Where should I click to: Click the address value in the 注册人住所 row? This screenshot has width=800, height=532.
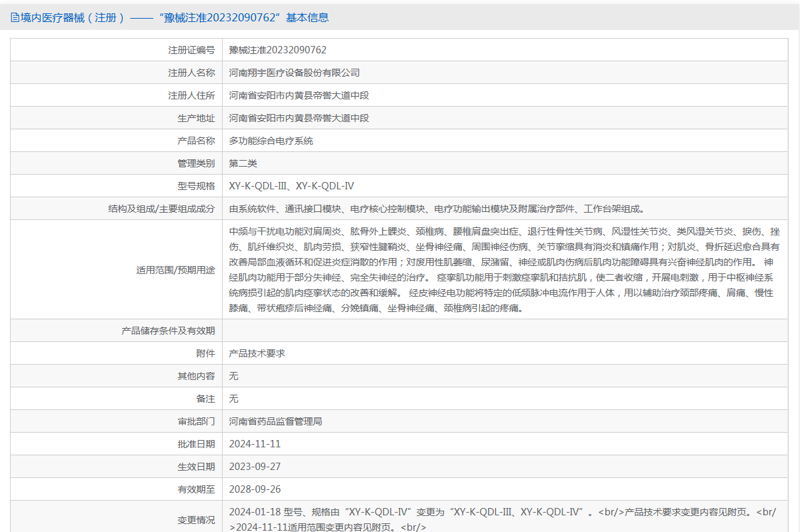(299, 95)
